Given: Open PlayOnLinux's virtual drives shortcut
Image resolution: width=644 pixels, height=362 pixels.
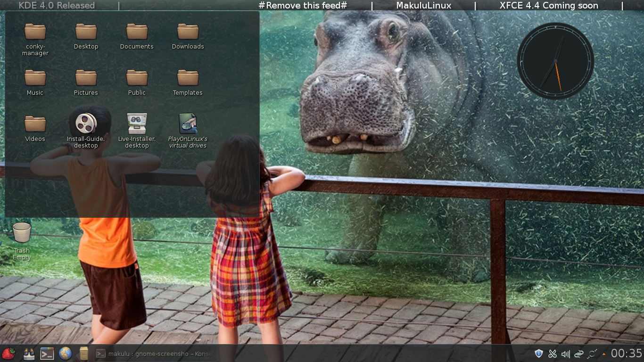Looking at the screenshot, I should coord(188,131).
